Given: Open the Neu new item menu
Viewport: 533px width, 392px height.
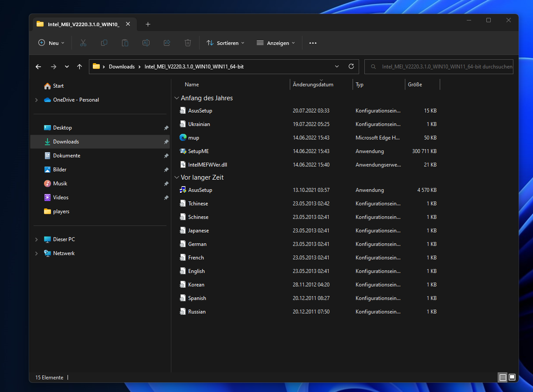Looking at the screenshot, I should tap(51, 43).
